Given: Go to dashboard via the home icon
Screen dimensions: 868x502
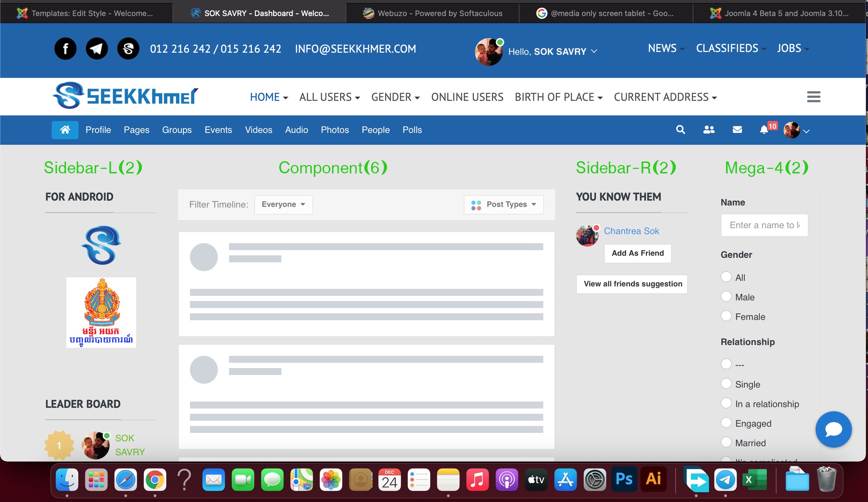Looking at the screenshot, I should (x=65, y=130).
